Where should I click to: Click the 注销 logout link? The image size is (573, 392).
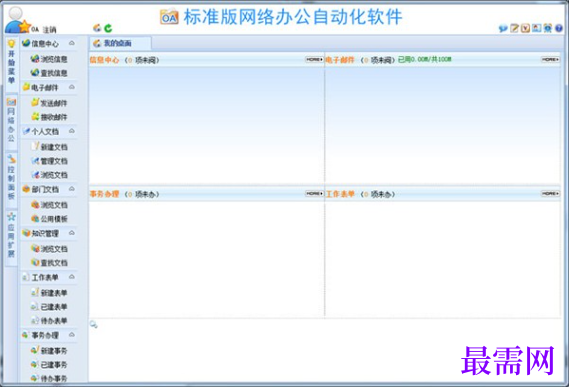click(49, 30)
